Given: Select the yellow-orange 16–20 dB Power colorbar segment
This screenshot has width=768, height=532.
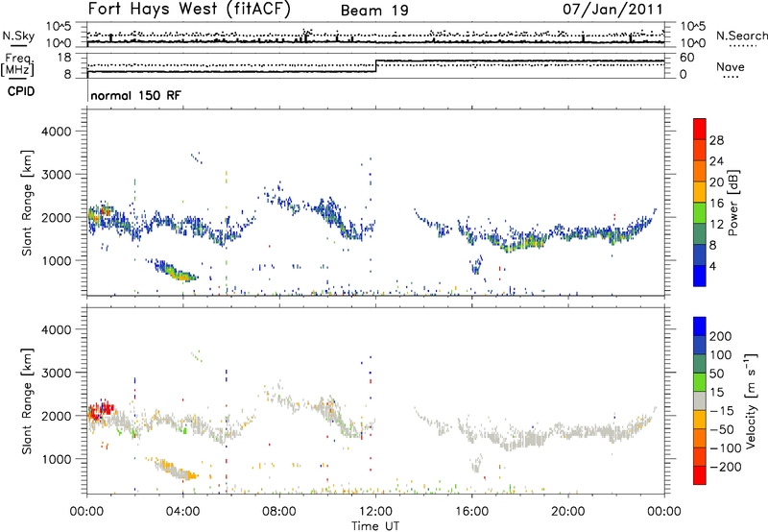Looking at the screenshot, I should [x=700, y=191].
